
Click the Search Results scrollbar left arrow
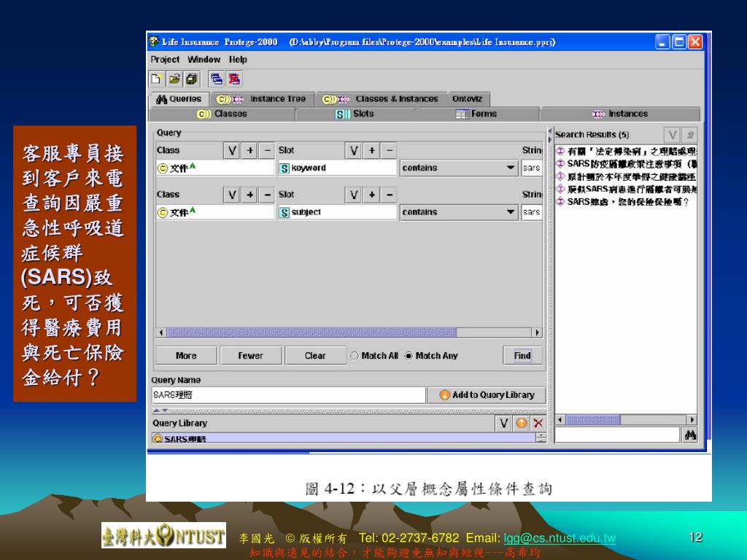560,420
